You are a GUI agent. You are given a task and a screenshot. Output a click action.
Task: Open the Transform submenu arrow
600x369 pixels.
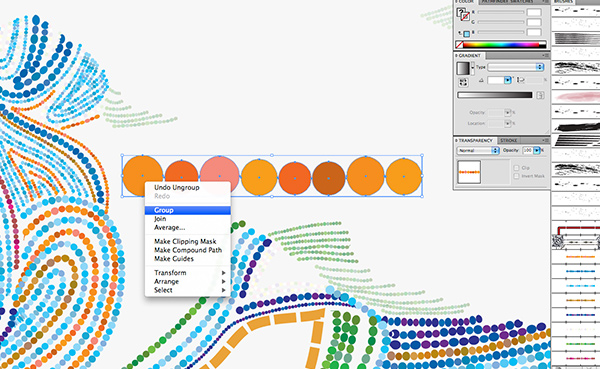coord(223,273)
